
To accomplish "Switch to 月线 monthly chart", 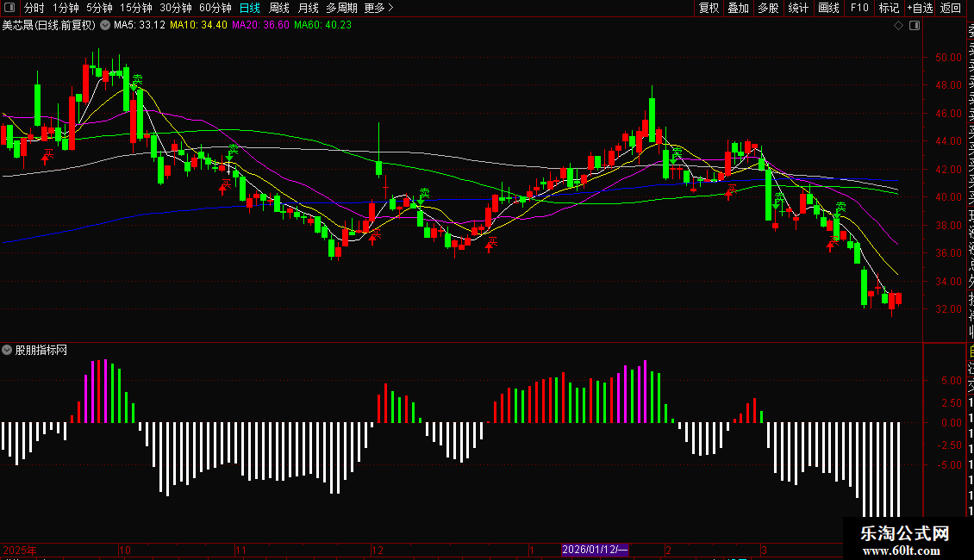I will (x=308, y=8).
